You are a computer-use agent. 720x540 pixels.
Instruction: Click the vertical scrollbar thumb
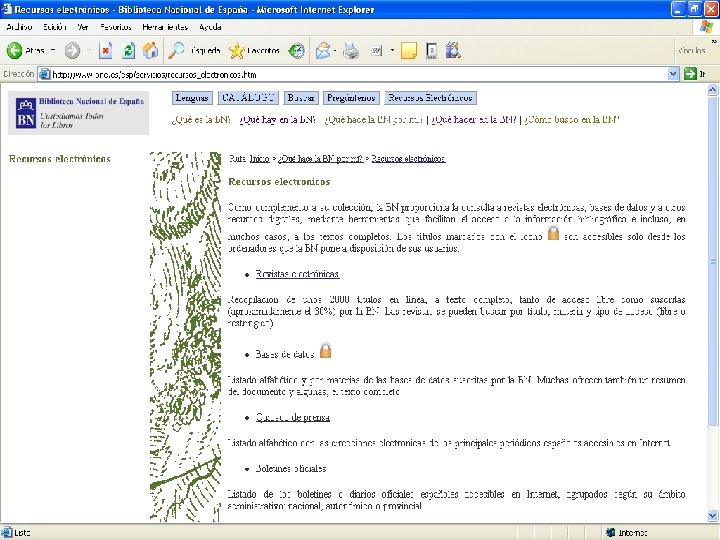712,261
